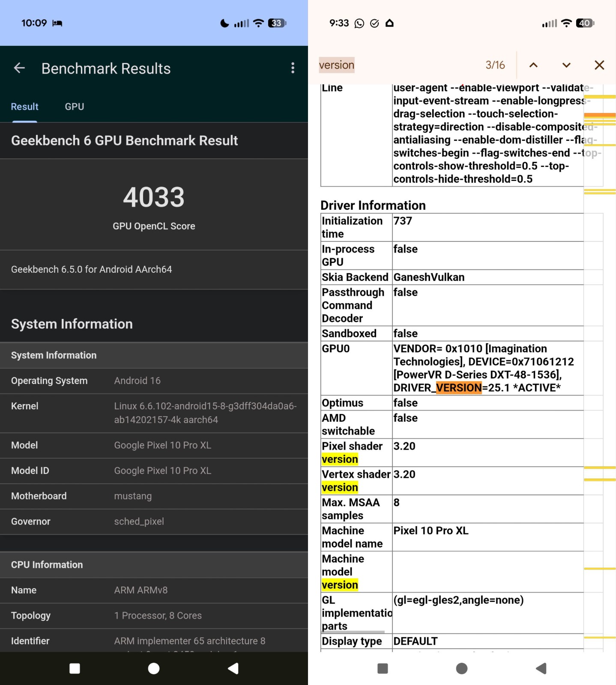Click the orange marker in the find scrollbar
This screenshot has width=616, height=685.
tap(599, 115)
